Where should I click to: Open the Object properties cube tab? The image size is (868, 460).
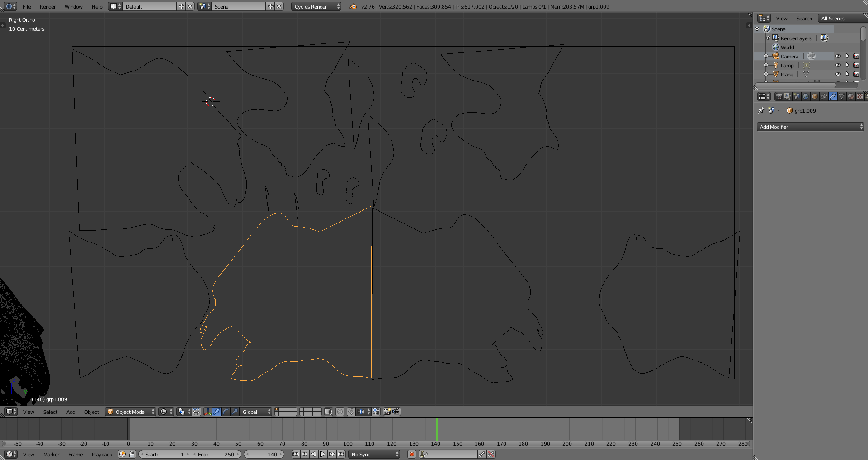(815, 96)
